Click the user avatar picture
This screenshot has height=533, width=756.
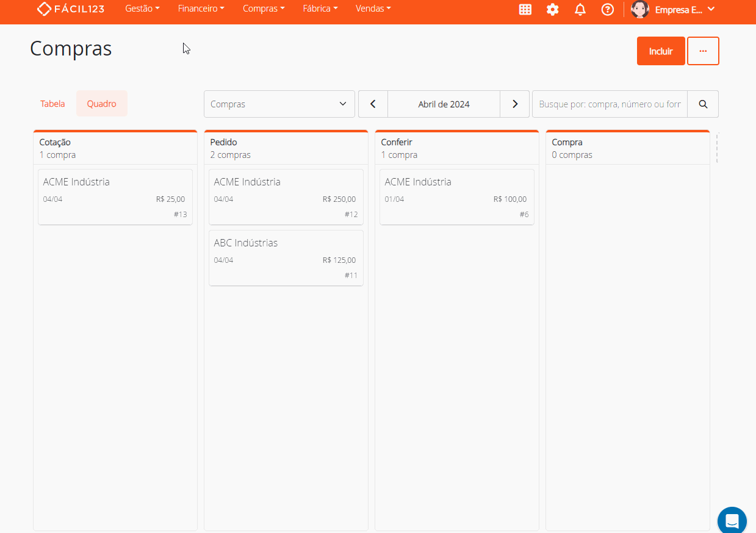(x=639, y=9)
